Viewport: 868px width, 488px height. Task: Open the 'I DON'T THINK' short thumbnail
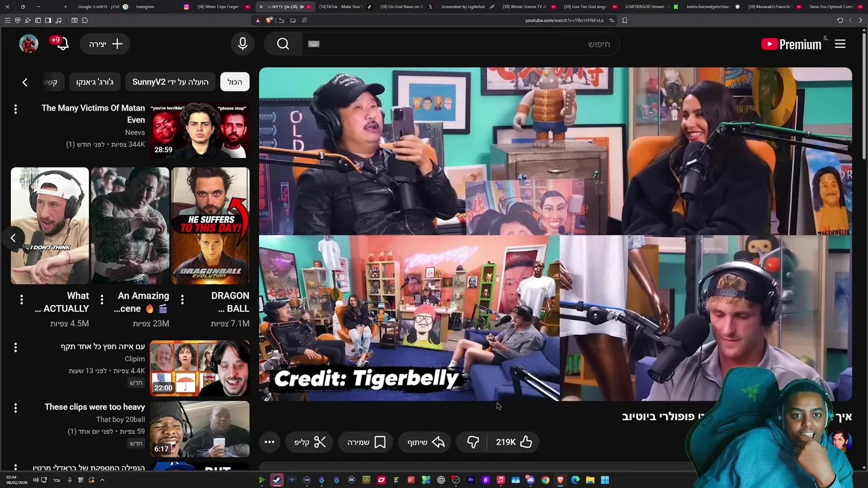(x=50, y=226)
